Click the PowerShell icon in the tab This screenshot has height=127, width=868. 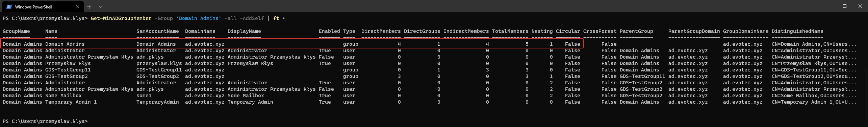(9, 7)
